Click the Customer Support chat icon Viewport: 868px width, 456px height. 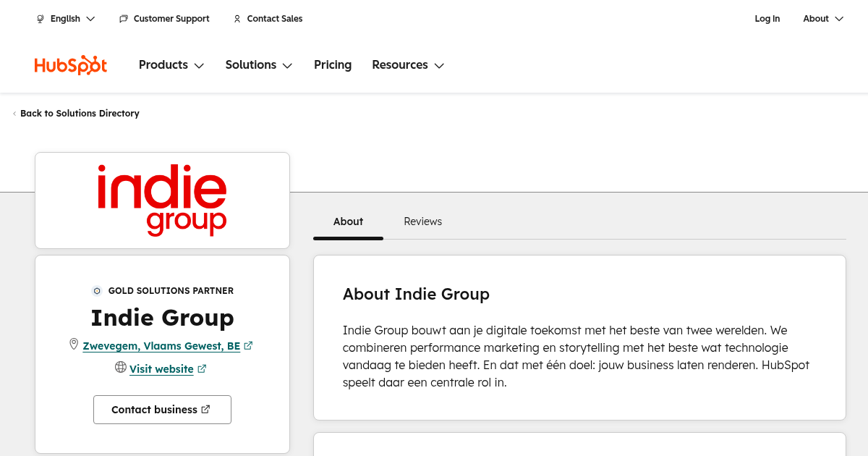pos(124,19)
